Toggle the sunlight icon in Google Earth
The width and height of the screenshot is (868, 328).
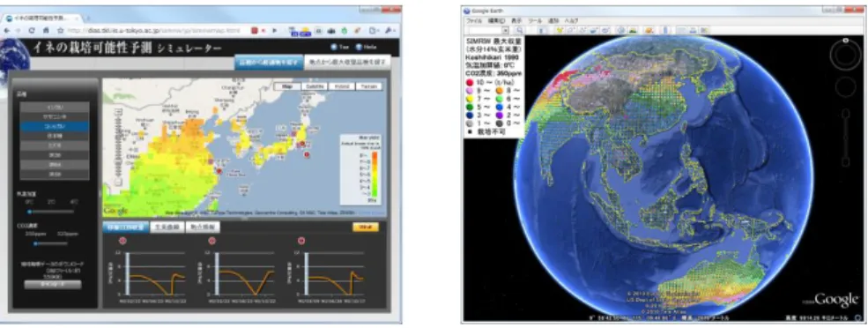point(633,31)
